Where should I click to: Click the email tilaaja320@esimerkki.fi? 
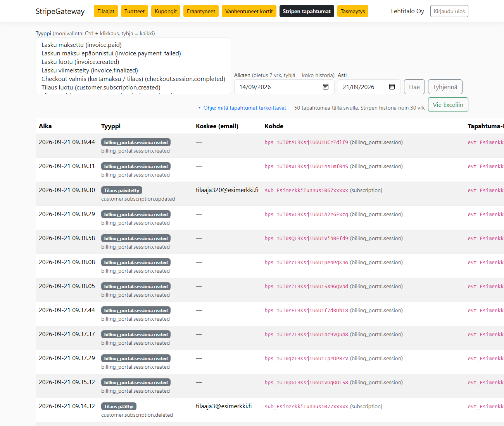227,190
